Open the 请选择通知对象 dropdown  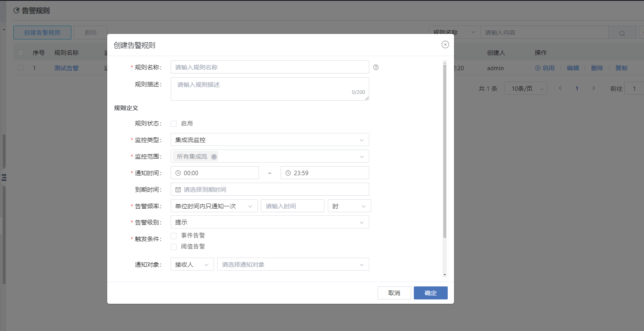pyautogui.click(x=293, y=265)
